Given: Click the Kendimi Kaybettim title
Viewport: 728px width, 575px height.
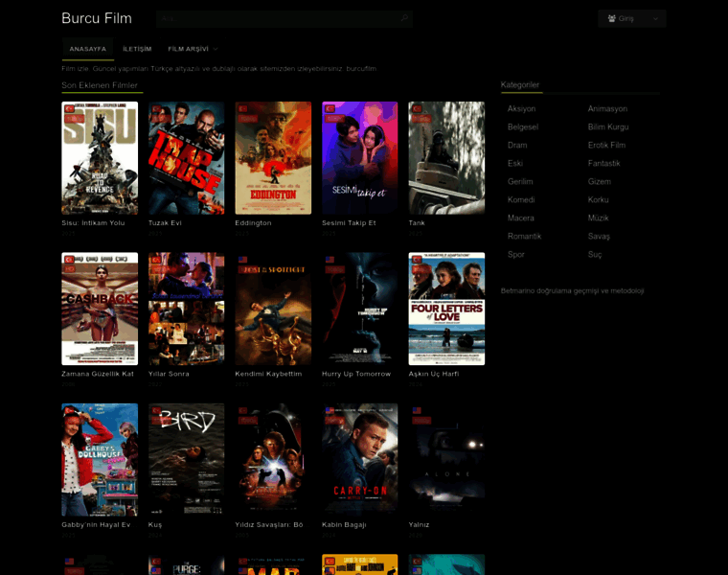Looking at the screenshot, I should tap(268, 374).
